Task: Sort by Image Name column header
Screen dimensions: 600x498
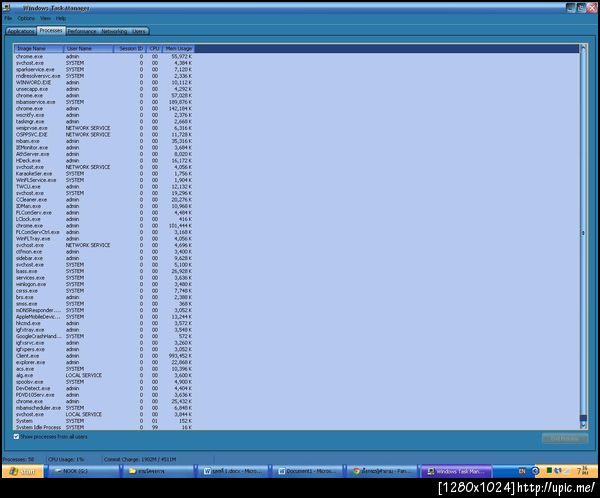Action: point(39,49)
